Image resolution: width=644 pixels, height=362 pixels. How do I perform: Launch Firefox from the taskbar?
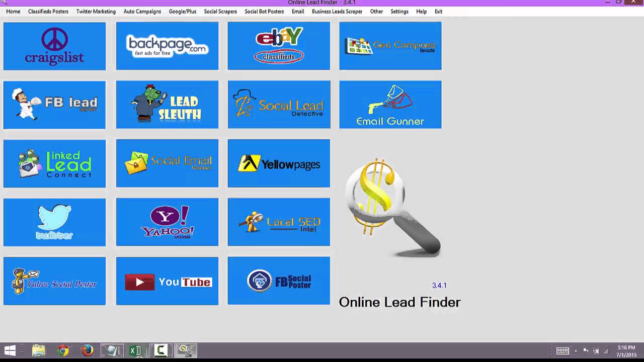click(87, 350)
